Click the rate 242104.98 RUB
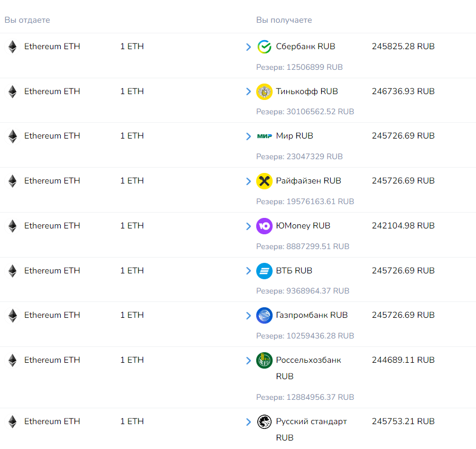 (x=403, y=226)
